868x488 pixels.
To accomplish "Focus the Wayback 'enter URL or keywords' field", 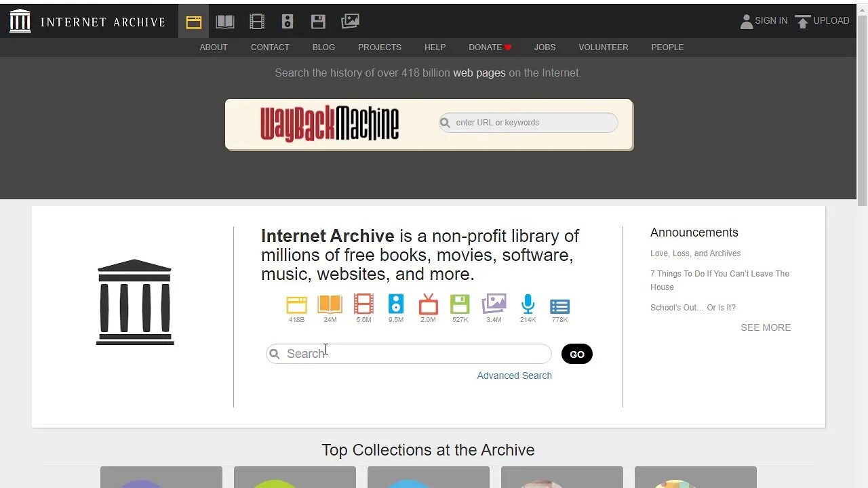I will click(x=528, y=123).
